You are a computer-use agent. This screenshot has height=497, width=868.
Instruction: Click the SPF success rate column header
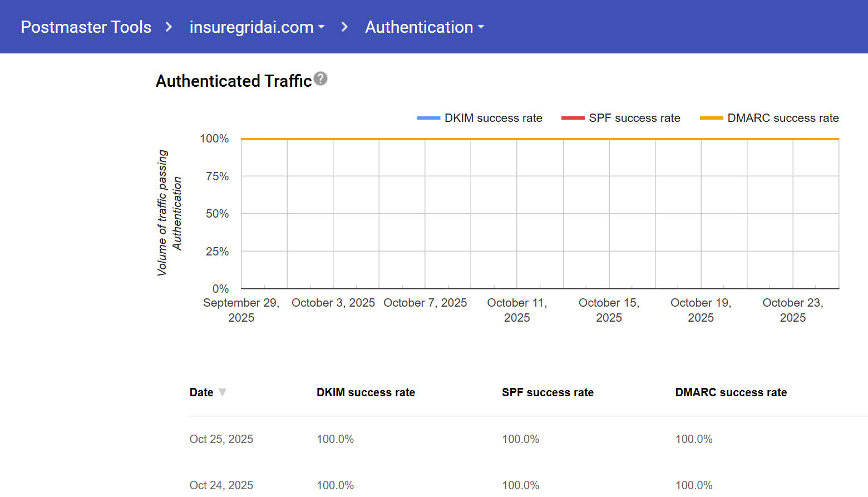[x=548, y=392]
